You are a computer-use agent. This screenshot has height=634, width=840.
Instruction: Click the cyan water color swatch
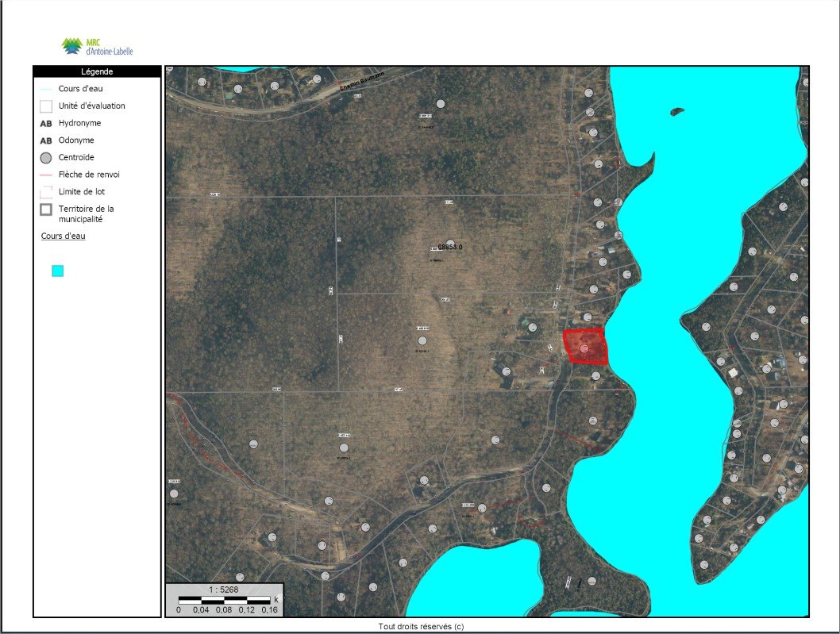pyautogui.click(x=57, y=271)
